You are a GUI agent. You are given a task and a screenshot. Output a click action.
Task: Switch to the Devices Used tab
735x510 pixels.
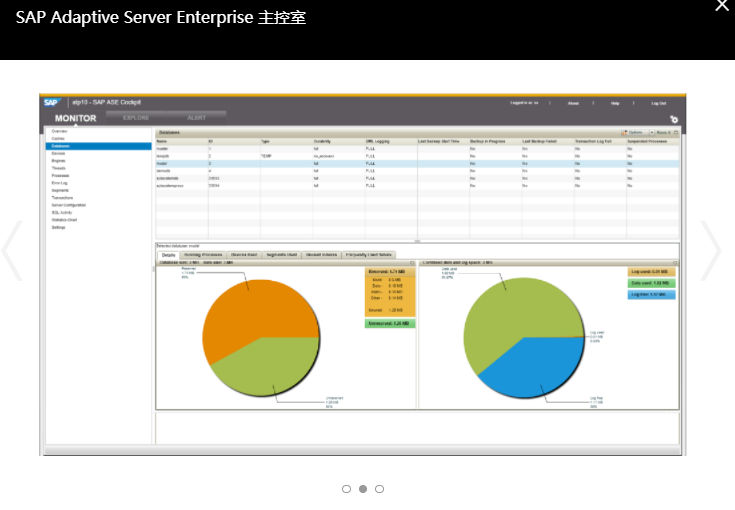244,255
